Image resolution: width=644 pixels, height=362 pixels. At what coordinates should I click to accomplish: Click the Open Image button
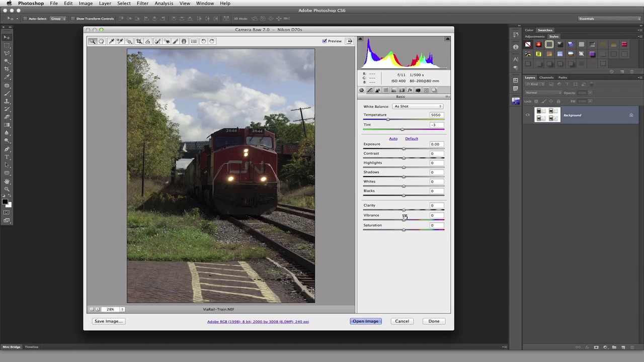(365, 321)
